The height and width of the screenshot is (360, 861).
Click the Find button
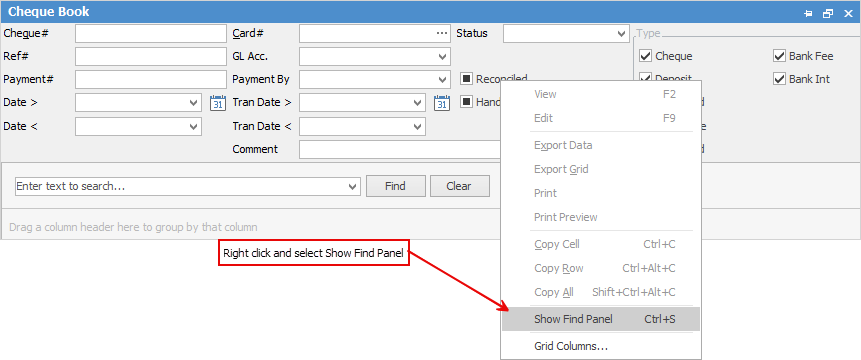click(395, 186)
